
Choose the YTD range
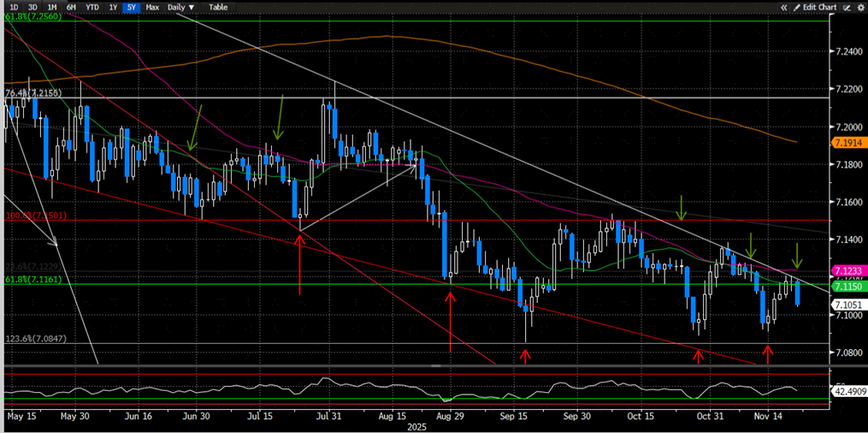(92, 7)
